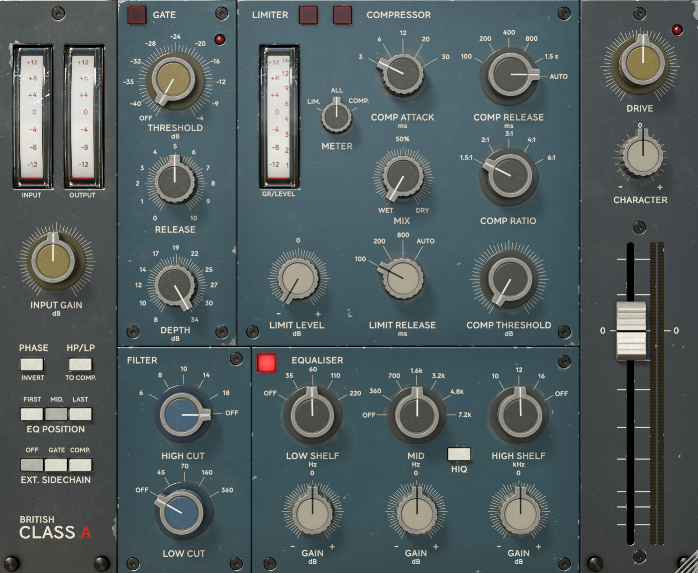698x573 pixels.
Task: Click the Comp Attack knob
Action: [402, 73]
